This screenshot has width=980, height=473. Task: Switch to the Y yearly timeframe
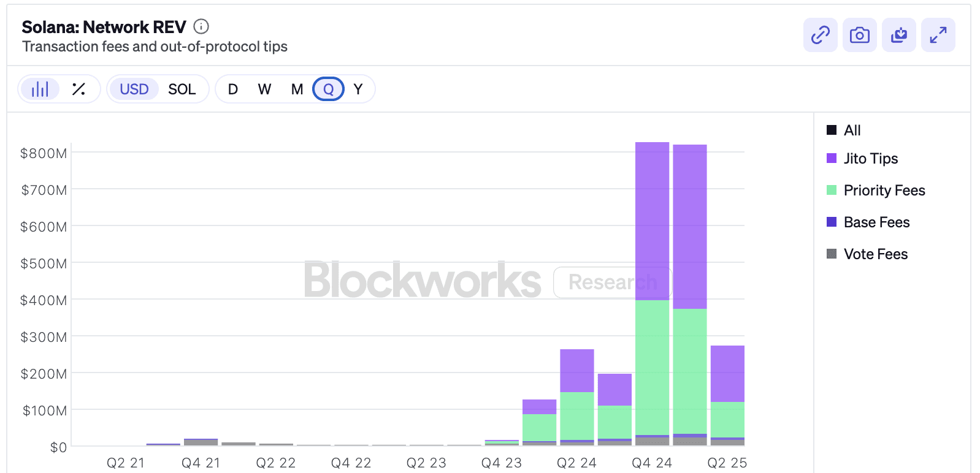(x=358, y=89)
